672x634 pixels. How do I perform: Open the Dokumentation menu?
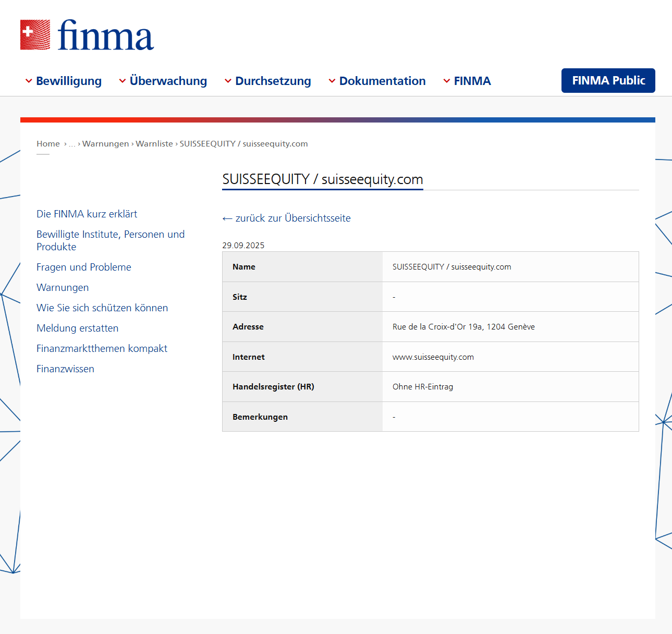pyautogui.click(x=383, y=81)
